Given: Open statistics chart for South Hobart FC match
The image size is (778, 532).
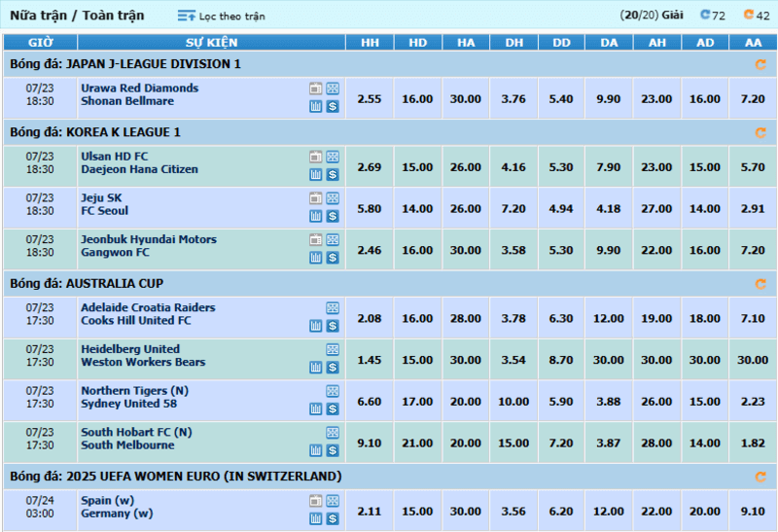Looking at the screenshot, I should [x=315, y=450].
